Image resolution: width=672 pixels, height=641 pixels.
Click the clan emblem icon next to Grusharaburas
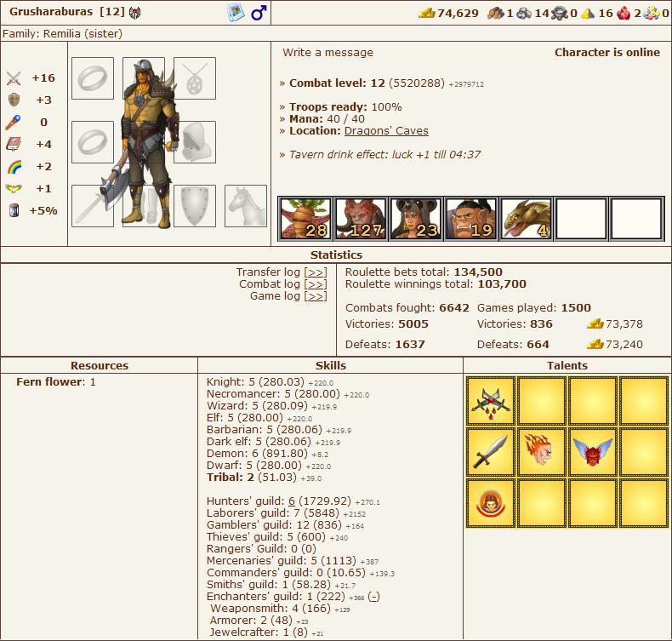pos(134,13)
